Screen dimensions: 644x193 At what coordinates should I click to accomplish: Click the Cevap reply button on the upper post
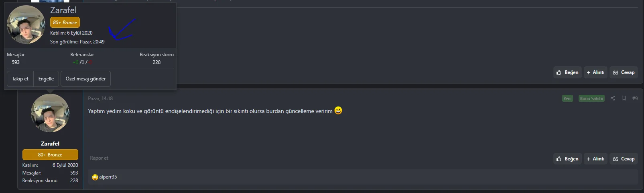(x=624, y=72)
